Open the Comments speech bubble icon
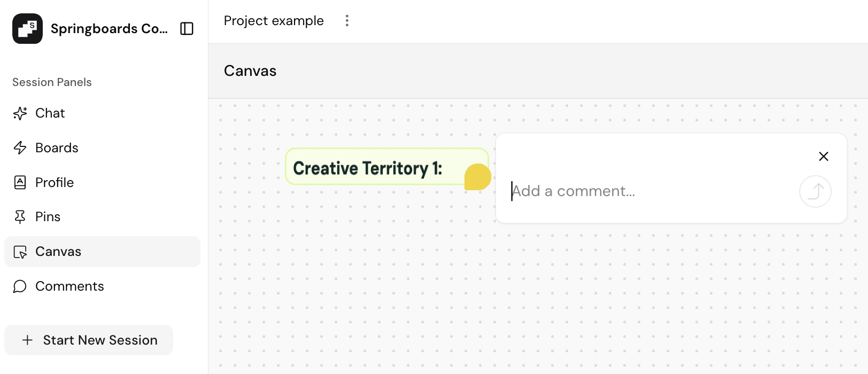The image size is (868, 374). pos(20,287)
